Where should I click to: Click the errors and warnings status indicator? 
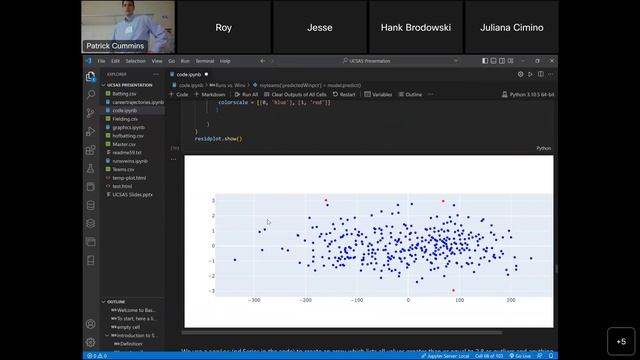(x=97, y=356)
